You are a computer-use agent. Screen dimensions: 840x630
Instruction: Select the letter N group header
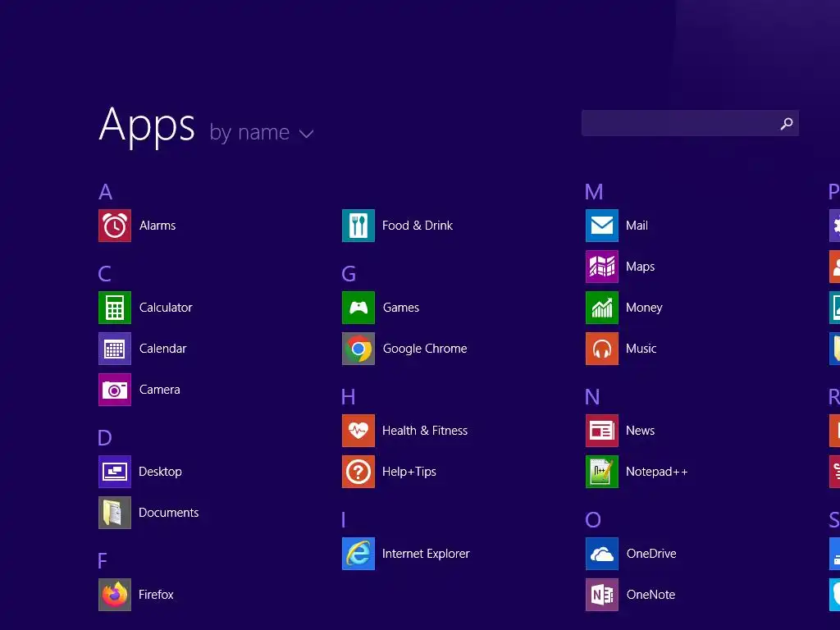click(592, 397)
